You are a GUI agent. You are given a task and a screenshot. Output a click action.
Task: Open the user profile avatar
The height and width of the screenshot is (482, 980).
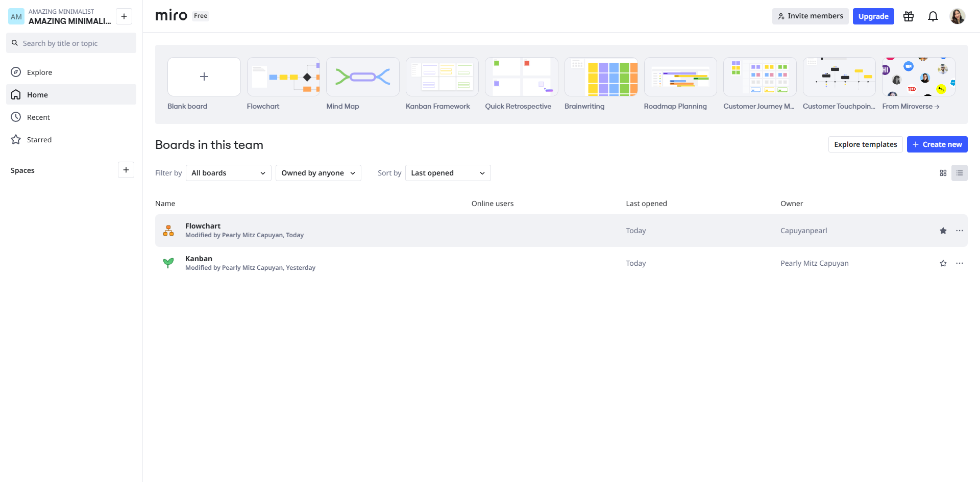pos(957,16)
